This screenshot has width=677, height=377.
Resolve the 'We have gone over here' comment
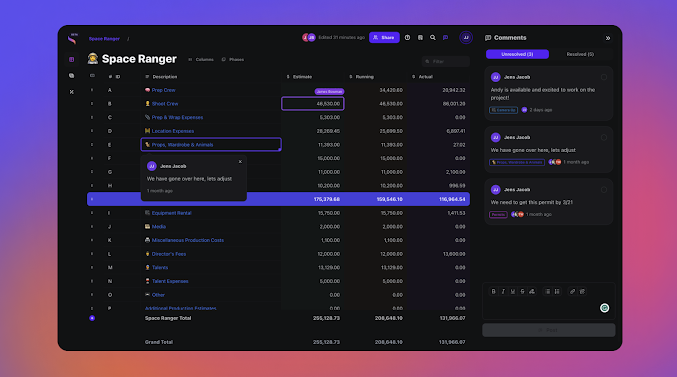tap(604, 137)
